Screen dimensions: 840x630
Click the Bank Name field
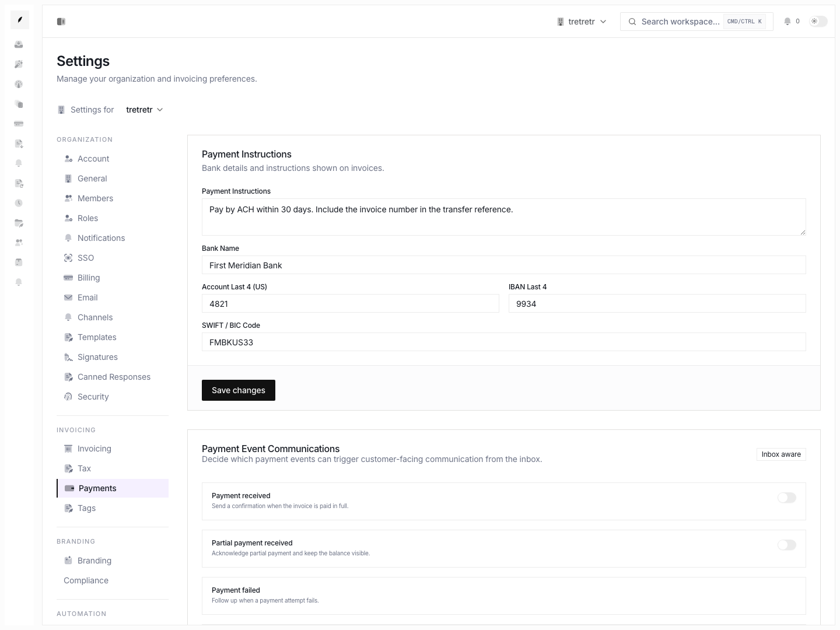point(504,265)
